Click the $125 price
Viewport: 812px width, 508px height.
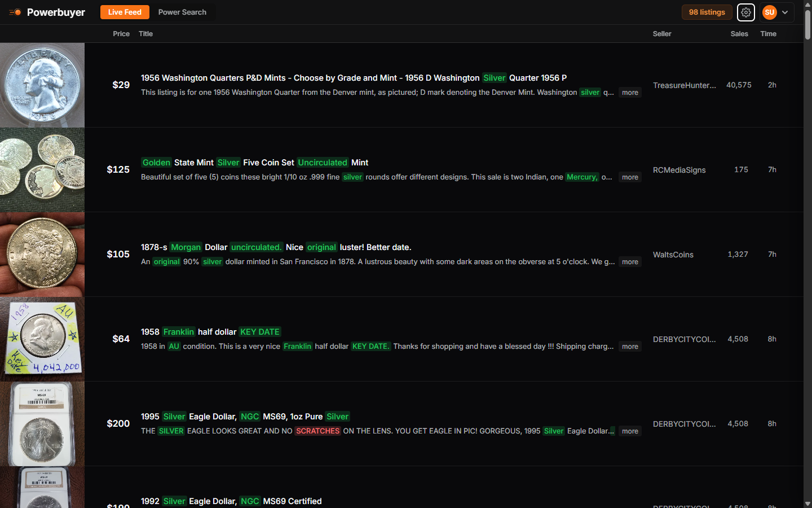(x=118, y=169)
